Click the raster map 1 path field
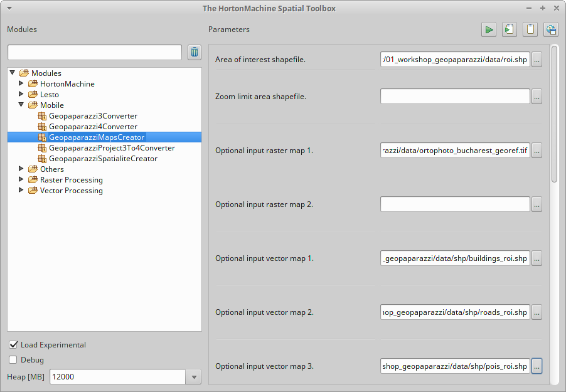Image resolution: width=566 pixels, height=392 pixels. 455,151
